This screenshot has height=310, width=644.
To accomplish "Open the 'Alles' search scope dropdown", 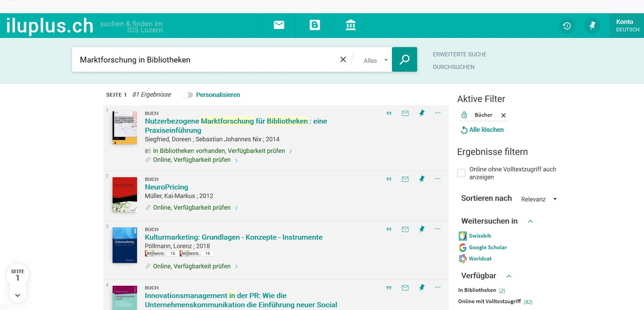I will pos(375,60).
